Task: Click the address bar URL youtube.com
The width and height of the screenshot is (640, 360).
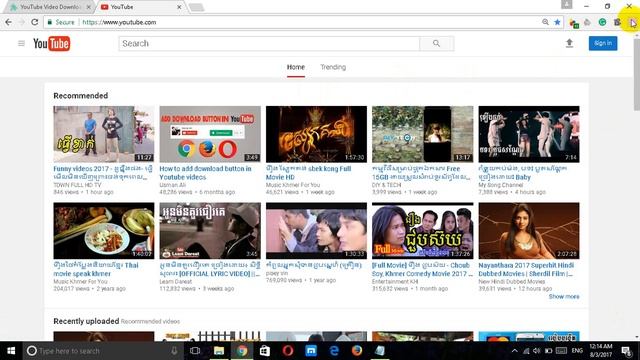Action: 119,22
